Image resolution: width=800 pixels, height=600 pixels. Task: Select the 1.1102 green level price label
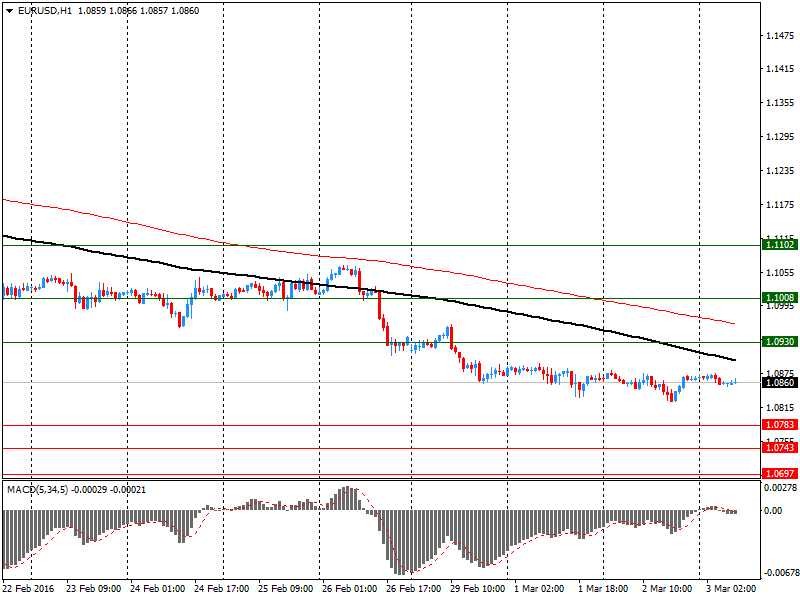tap(780, 245)
